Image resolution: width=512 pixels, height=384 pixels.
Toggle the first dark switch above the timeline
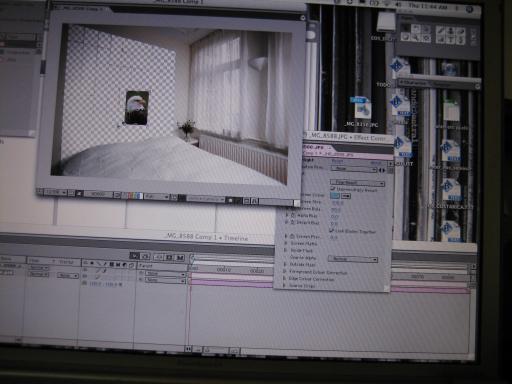click(x=134, y=256)
